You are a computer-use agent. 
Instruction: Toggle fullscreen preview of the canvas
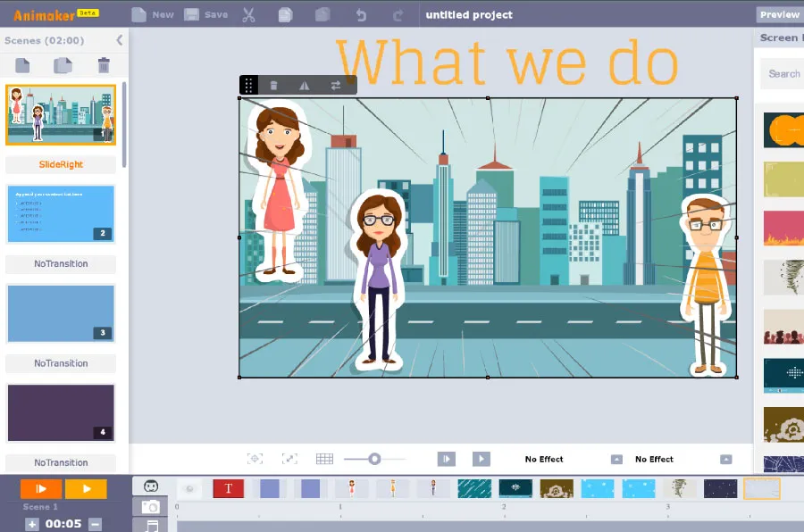(289, 458)
